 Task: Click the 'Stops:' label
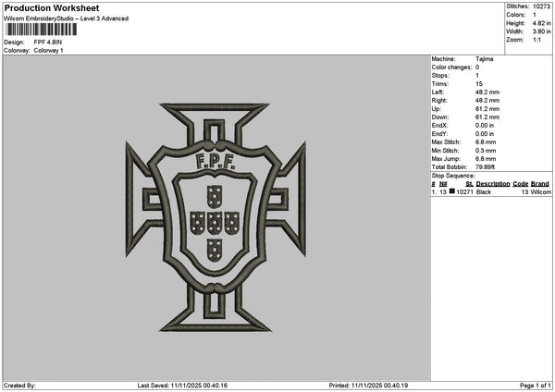[x=440, y=76]
